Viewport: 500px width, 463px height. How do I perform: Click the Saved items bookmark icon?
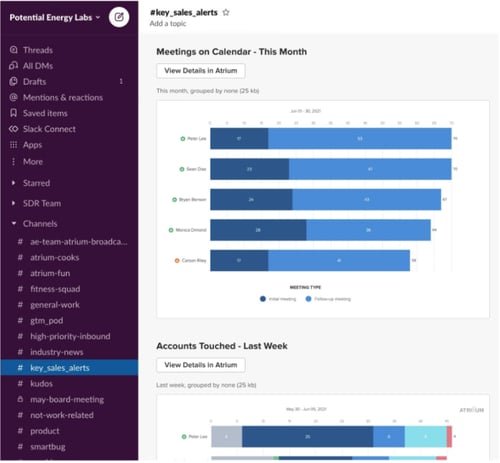point(13,113)
